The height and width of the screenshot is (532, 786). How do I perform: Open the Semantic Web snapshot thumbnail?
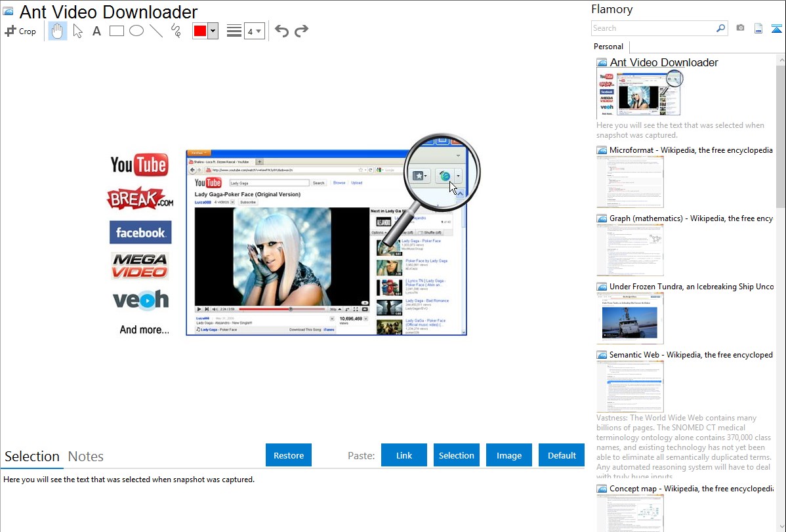(630, 386)
